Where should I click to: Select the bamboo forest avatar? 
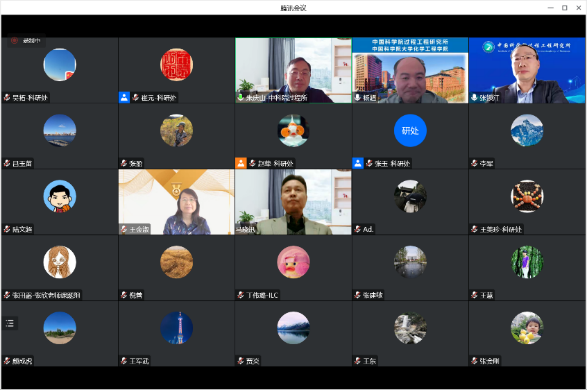click(527, 262)
